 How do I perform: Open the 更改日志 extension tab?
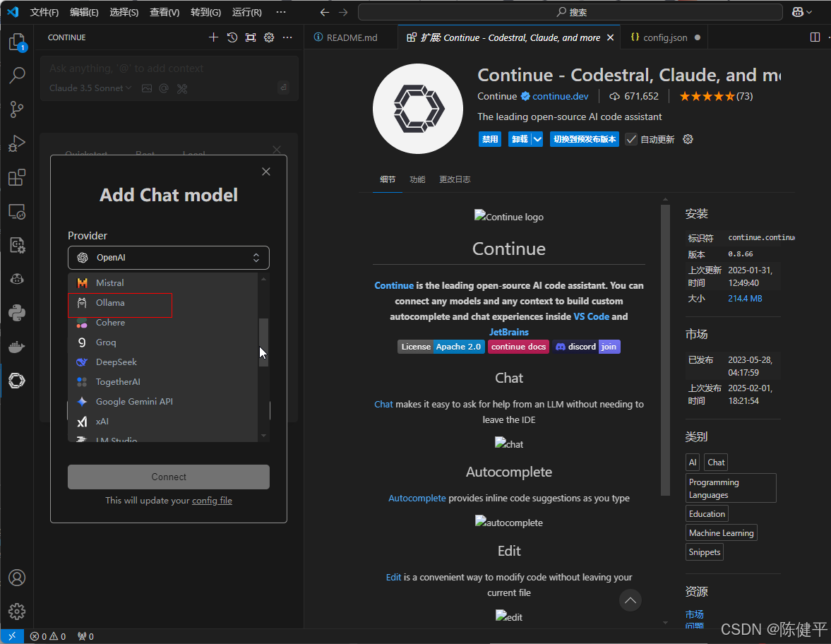click(x=455, y=179)
